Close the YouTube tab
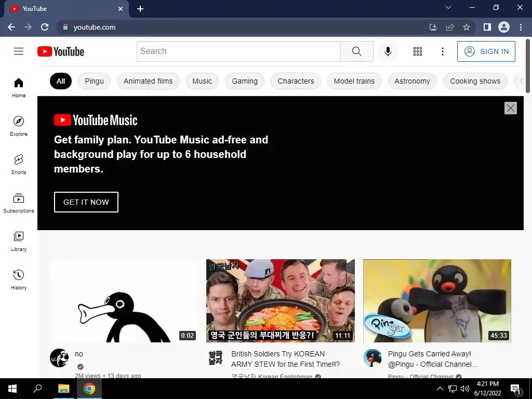Screen dimensions: 532x399 point(121,9)
